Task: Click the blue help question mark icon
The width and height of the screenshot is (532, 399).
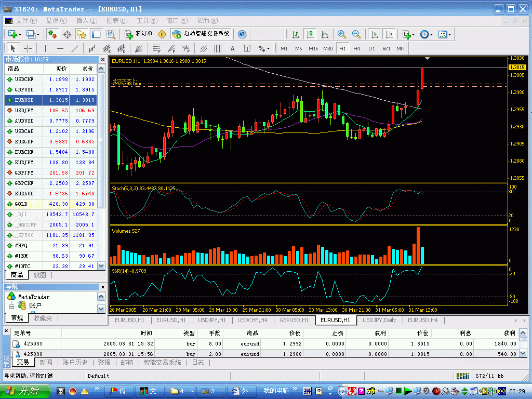Action: [x=242, y=34]
